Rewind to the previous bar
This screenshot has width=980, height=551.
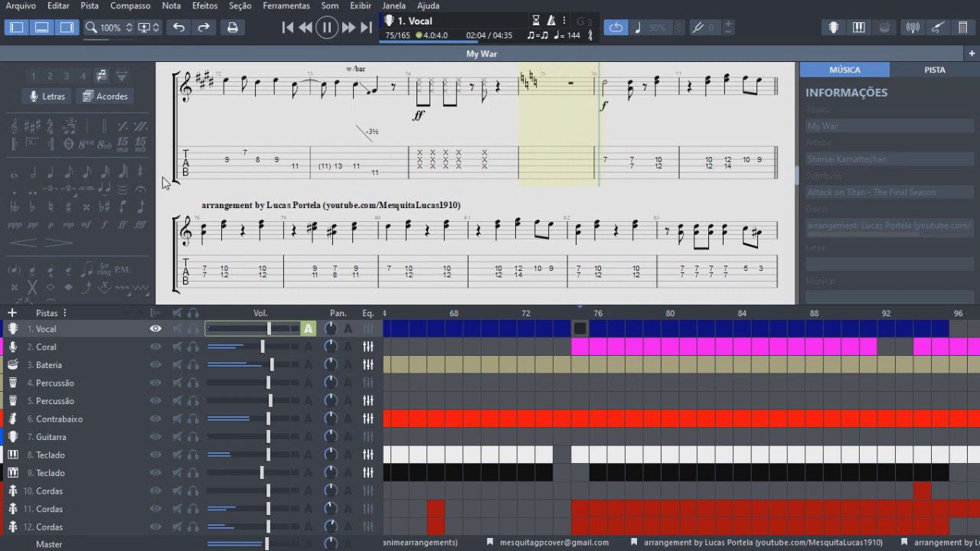pyautogui.click(x=305, y=28)
